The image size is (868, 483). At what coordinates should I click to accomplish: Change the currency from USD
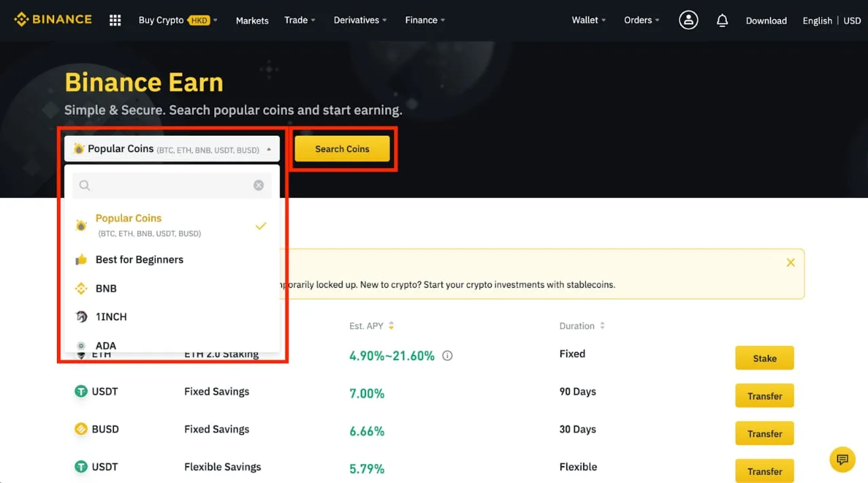coord(852,21)
